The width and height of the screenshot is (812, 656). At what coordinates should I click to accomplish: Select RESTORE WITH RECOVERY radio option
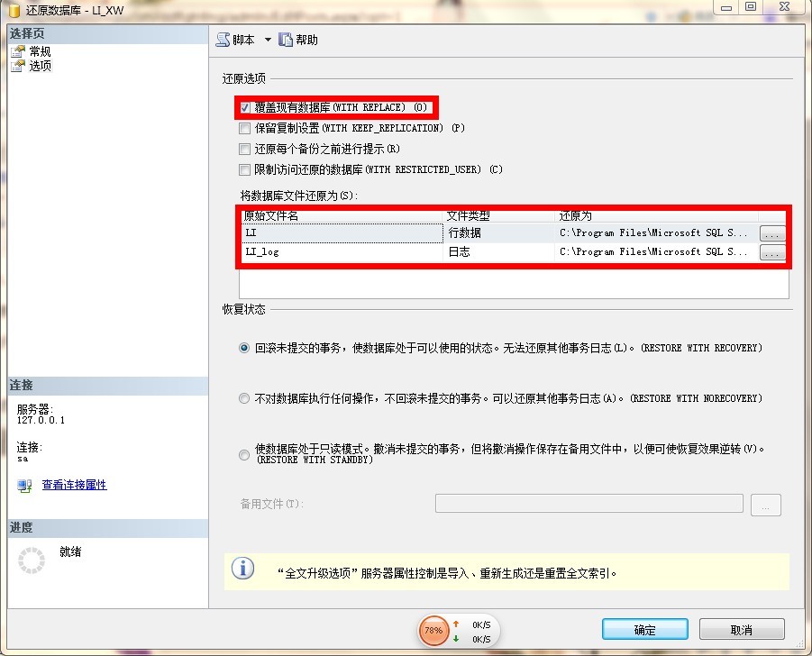point(244,348)
